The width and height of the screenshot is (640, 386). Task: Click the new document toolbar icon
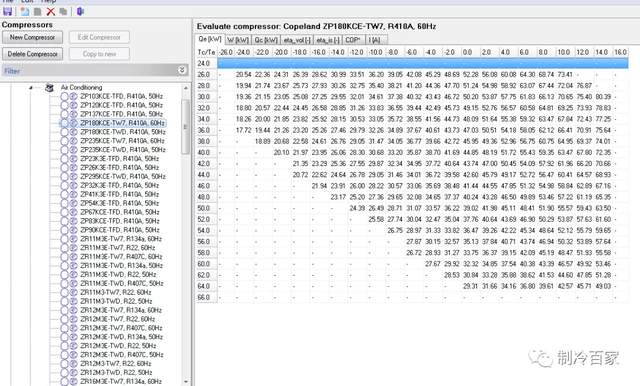pos(25,11)
